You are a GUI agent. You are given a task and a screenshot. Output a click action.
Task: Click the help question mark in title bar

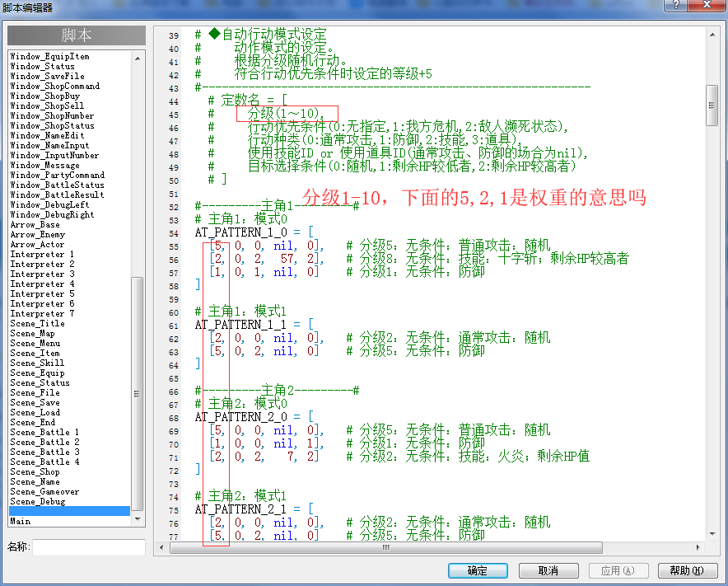point(676,5)
